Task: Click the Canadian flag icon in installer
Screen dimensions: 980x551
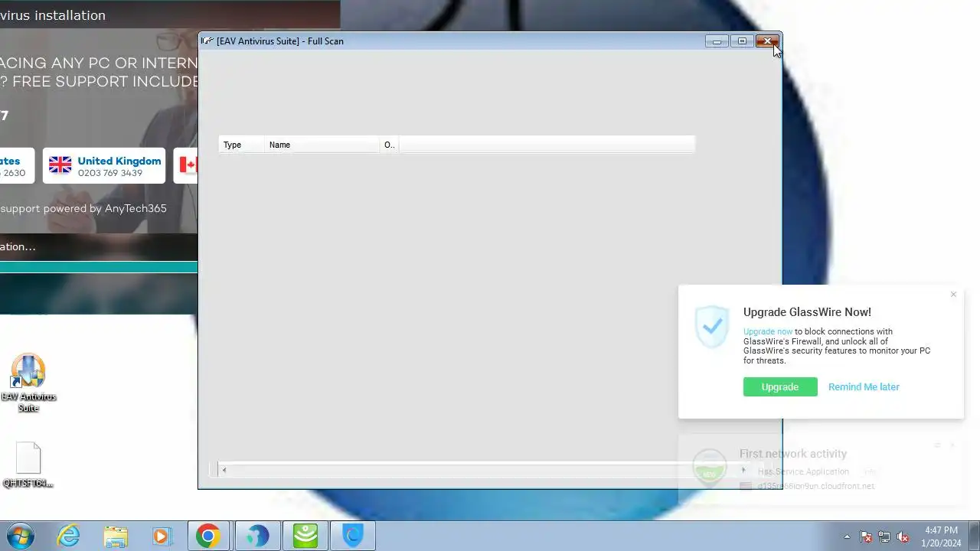Action: tap(188, 165)
